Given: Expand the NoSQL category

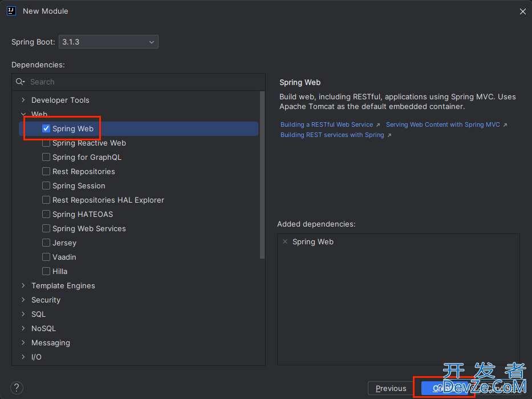Looking at the screenshot, I should (x=23, y=328).
